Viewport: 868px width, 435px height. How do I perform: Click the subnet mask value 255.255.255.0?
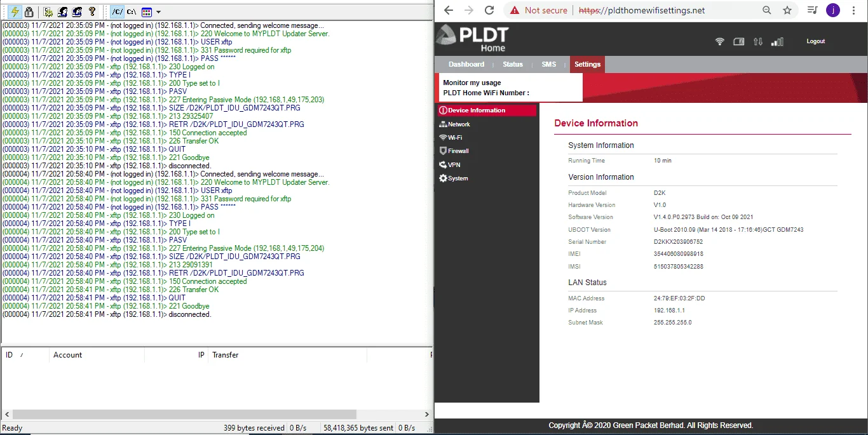(673, 323)
